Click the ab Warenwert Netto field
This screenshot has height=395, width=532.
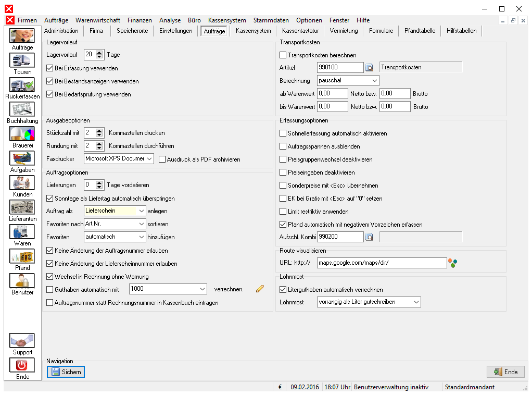point(333,94)
